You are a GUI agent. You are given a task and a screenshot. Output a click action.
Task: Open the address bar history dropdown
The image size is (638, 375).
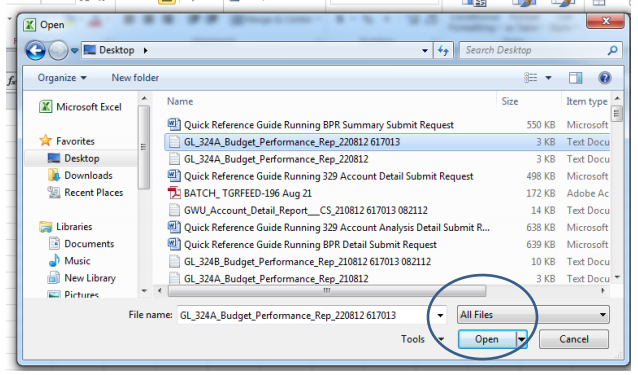[425, 50]
